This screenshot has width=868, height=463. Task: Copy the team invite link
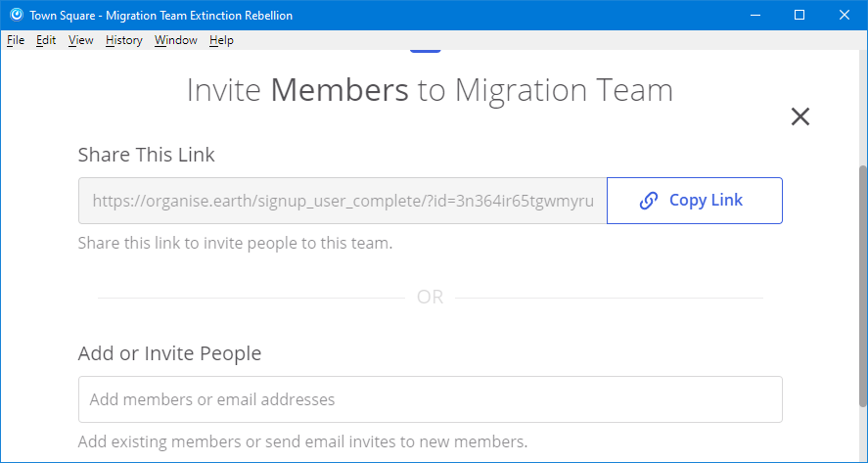pos(694,201)
